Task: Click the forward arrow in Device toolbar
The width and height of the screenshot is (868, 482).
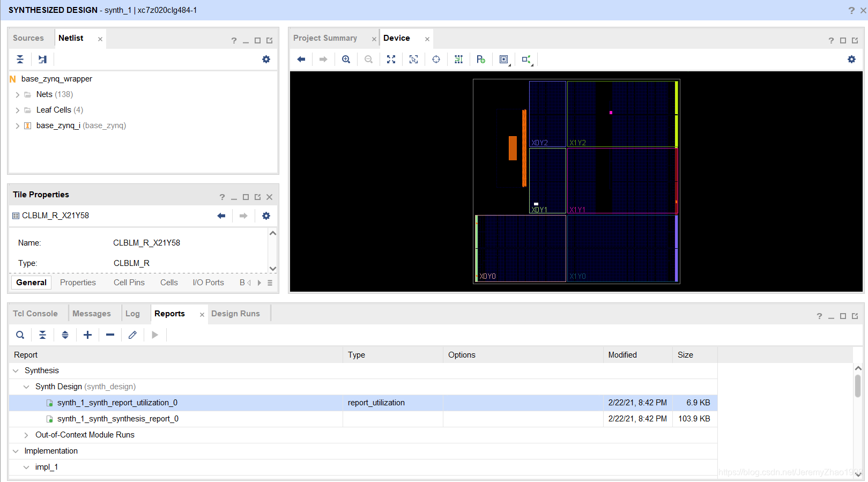Action: (323, 60)
